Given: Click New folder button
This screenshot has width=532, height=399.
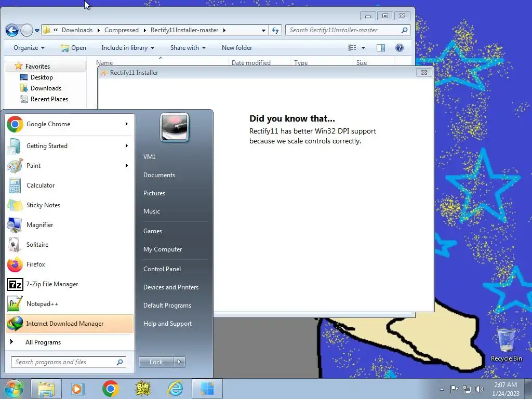Looking at the screenshot, I should [237, 48].
